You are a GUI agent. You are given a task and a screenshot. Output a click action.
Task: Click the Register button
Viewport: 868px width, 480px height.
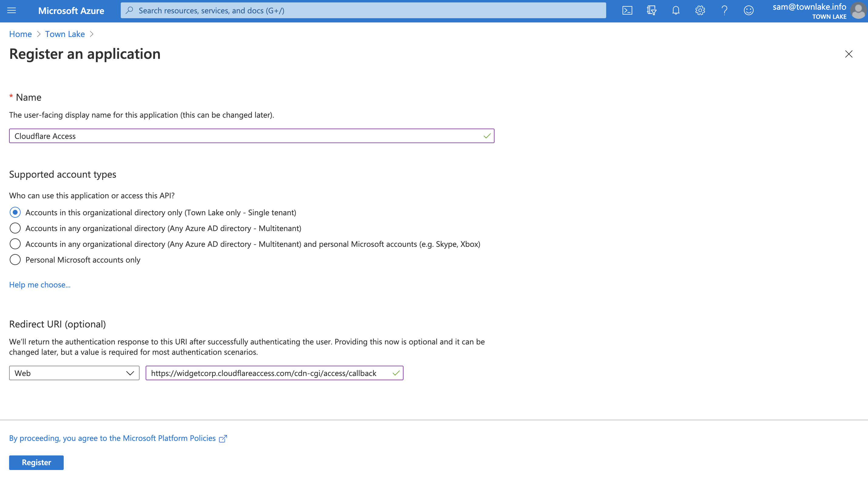[x=37, y=462]
